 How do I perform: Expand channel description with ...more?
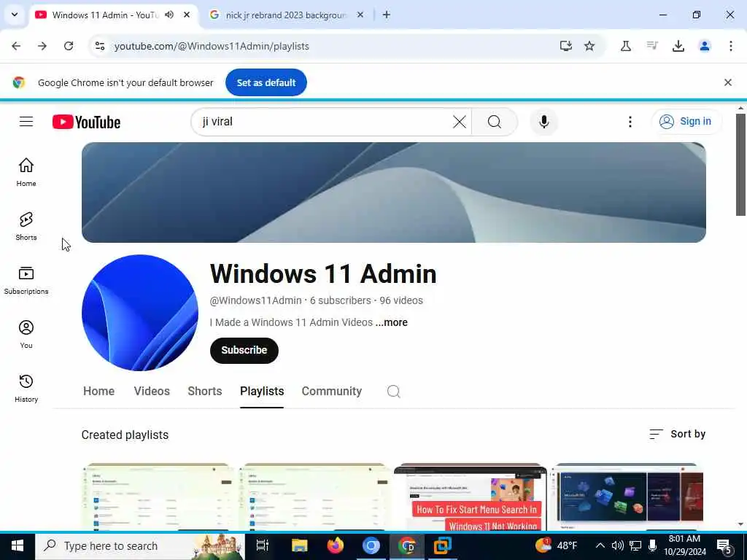pos(391,322)
